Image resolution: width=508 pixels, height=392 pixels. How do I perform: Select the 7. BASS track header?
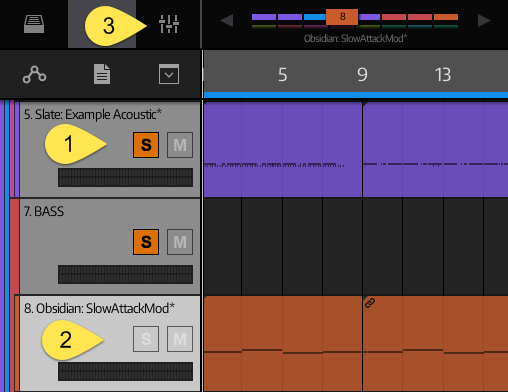(110, 246)
